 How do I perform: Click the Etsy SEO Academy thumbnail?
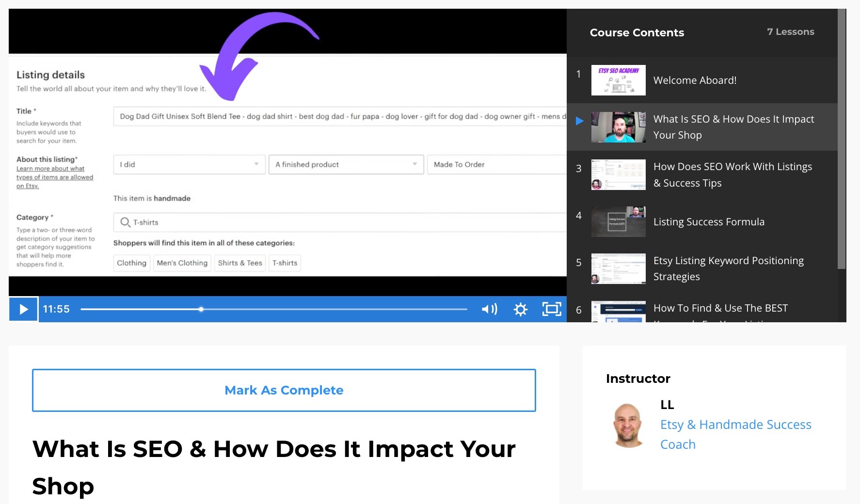coord(619,80)
